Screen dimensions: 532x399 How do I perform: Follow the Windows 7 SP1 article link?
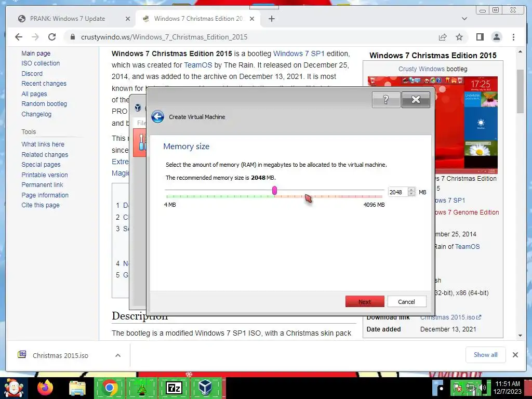[x=299, y=54]
